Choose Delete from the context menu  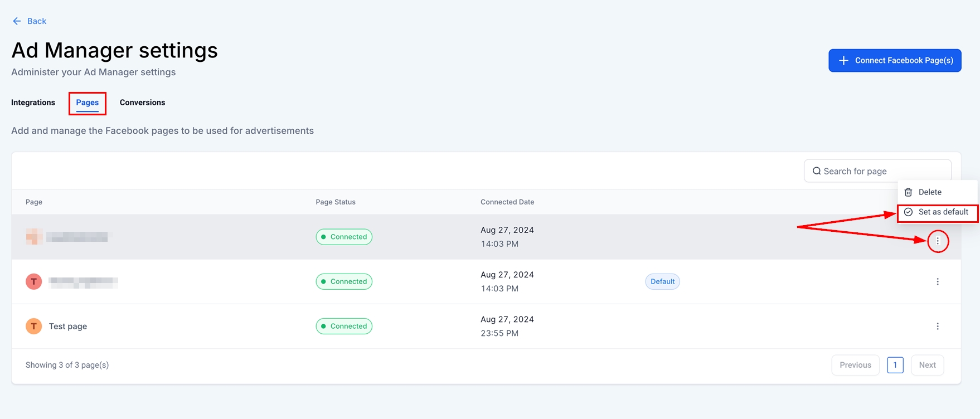pos(930,192)
